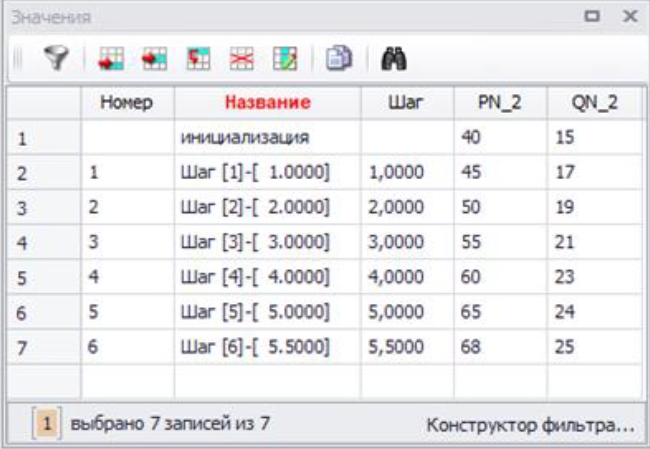Click the table icon with teal cells
The image size is (650, 449).
pyautogui.click(x=197, y=60)
